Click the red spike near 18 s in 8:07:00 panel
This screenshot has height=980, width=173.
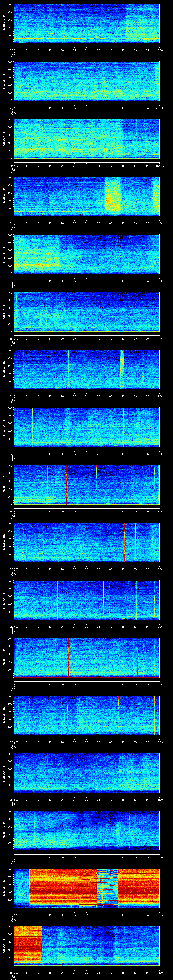[57, 600]
